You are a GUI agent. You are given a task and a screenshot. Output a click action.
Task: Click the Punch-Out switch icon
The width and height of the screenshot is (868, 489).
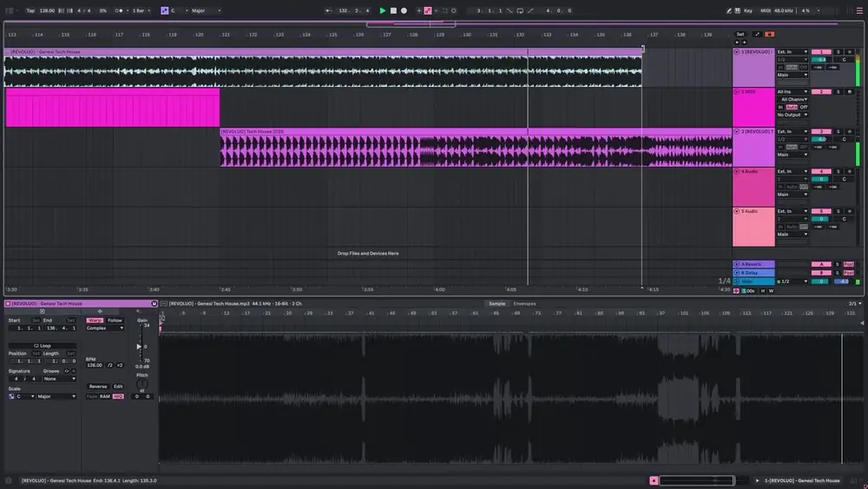coord(530,10)
